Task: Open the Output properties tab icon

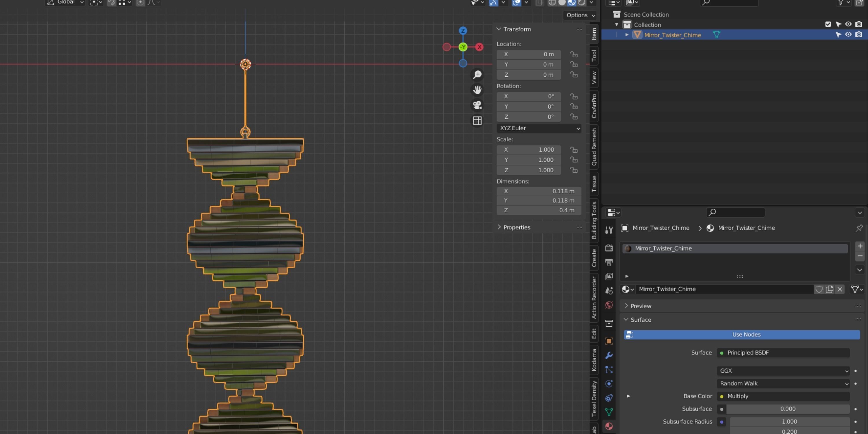Action: pyautogui.click(x=608, y=262)
